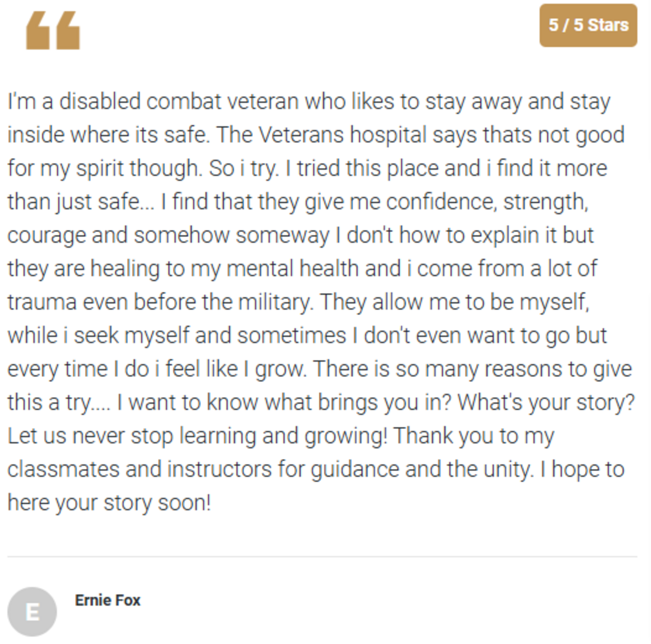Viewport: 651px width, 644px height.
Task: Click the reviewer name Ernie Fox
Action: [107, 600]
